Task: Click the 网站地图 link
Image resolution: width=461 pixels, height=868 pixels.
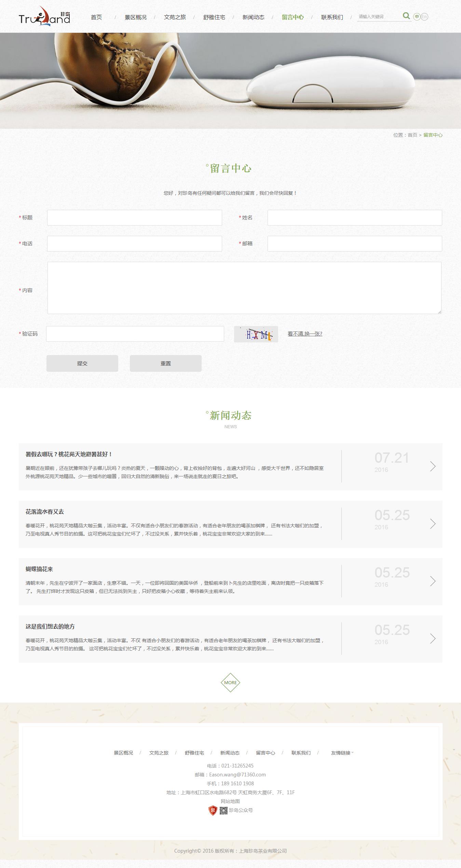Action: coord(230,801)
